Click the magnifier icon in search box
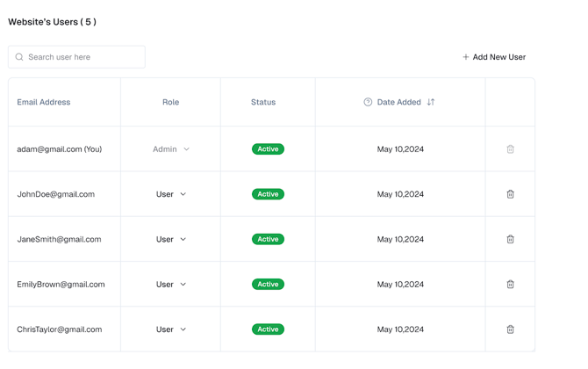 (19, 57)
